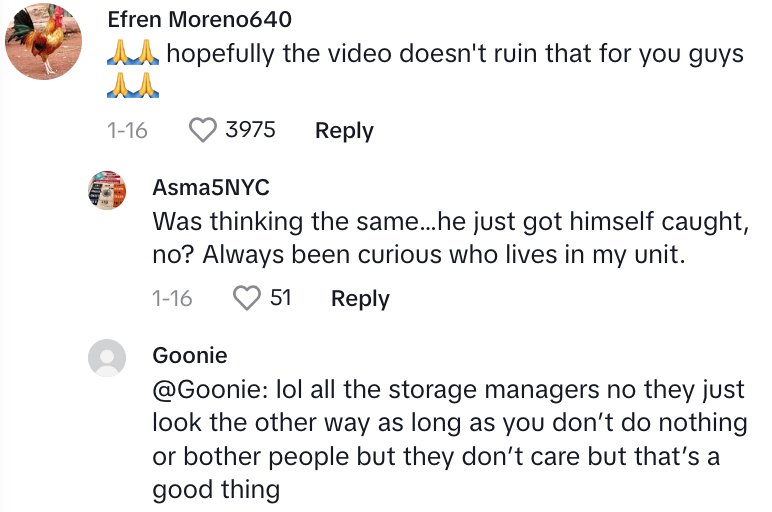Like Efren Moreno640's comment with the heart
Screen dimensions: 772x512
[203, 130]
